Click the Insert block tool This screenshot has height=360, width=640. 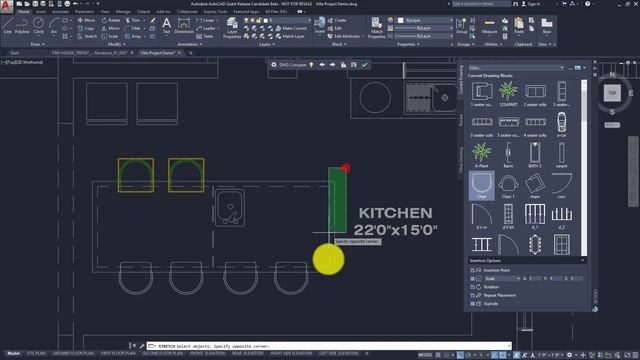click(x=320, y=25)
